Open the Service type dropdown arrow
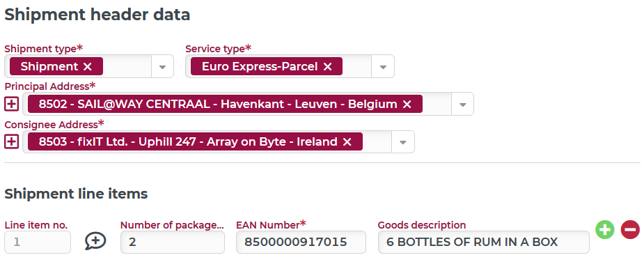This screenshot has width=644, height=262. tap(383, 67)
